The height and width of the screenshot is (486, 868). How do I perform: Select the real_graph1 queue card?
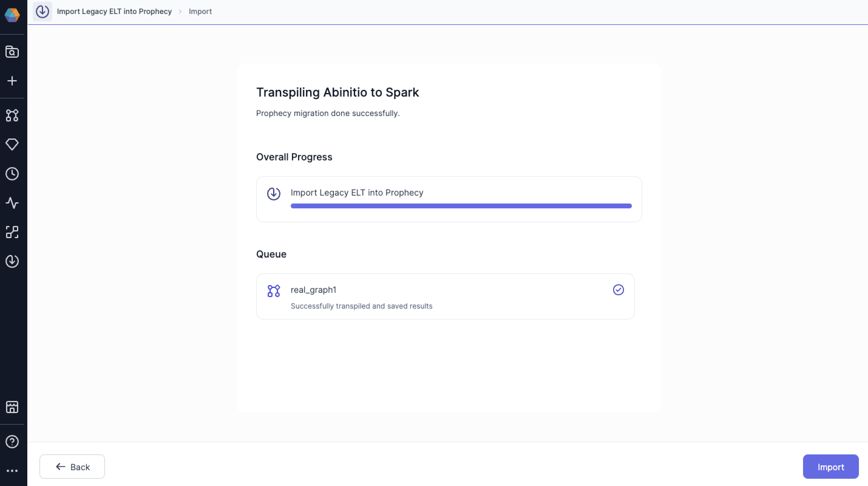tap(446, 296)
